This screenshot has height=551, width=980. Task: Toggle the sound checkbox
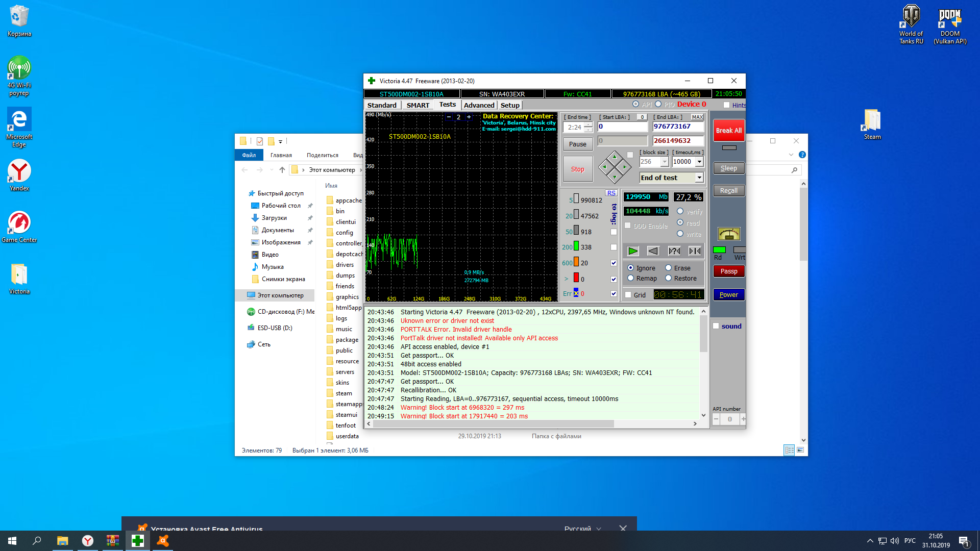click(x=716, y=326)
